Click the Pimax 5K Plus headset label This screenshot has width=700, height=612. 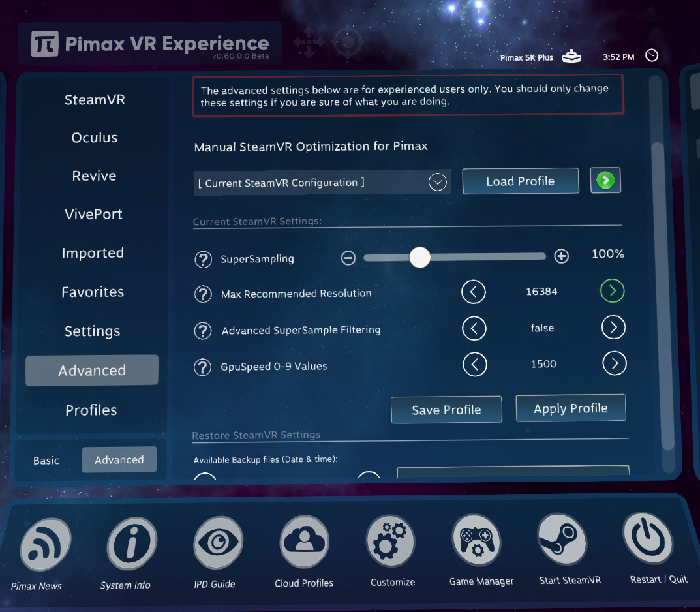click(x=526, y=57)
